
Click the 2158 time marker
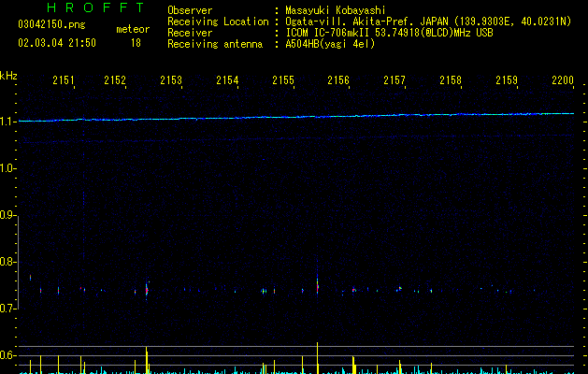tap(451, 79)
